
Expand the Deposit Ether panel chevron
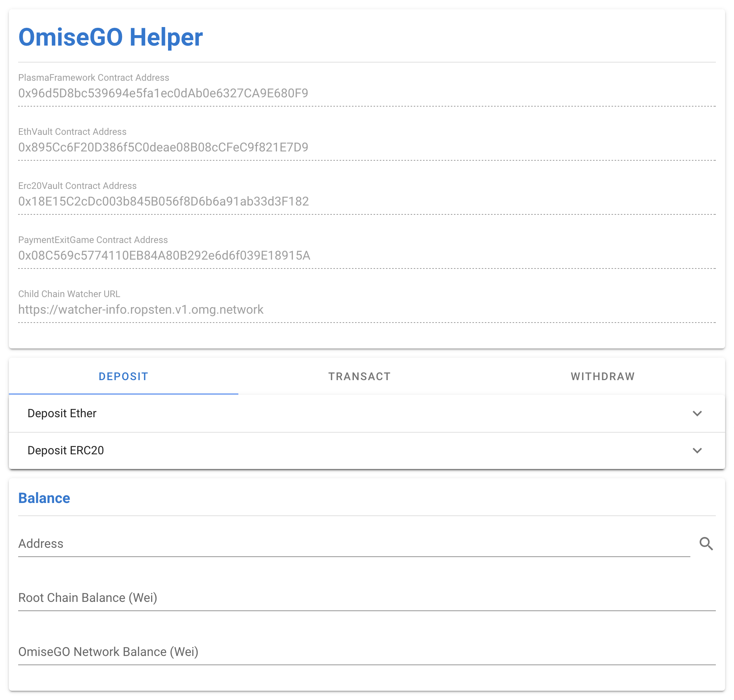tap(697, 413)
